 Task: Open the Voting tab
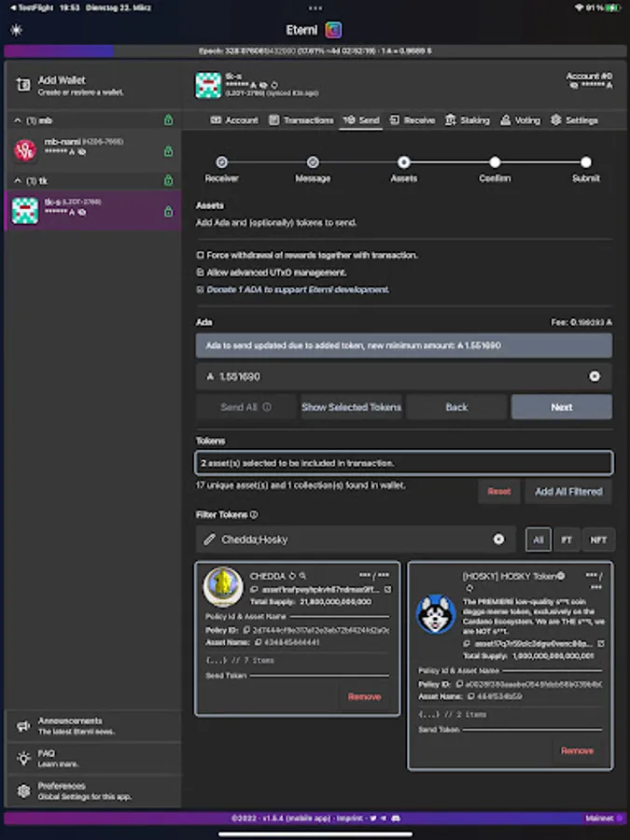520,120
